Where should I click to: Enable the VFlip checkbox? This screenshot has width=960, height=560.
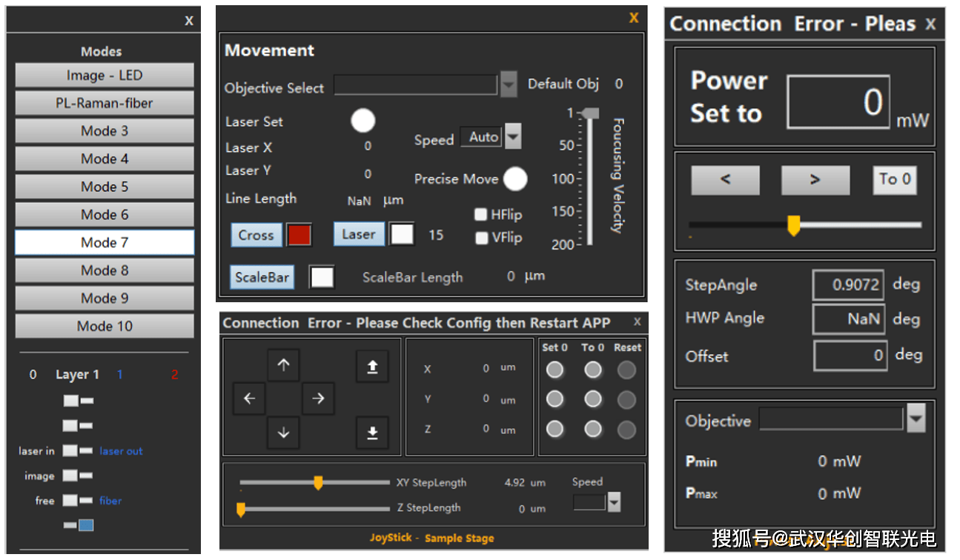point(482,238)
